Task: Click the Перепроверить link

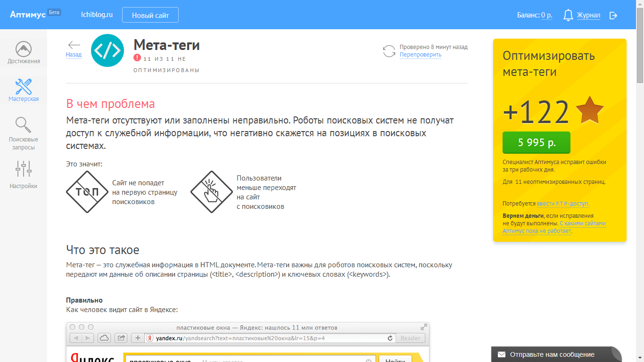Action: (421, 55)
